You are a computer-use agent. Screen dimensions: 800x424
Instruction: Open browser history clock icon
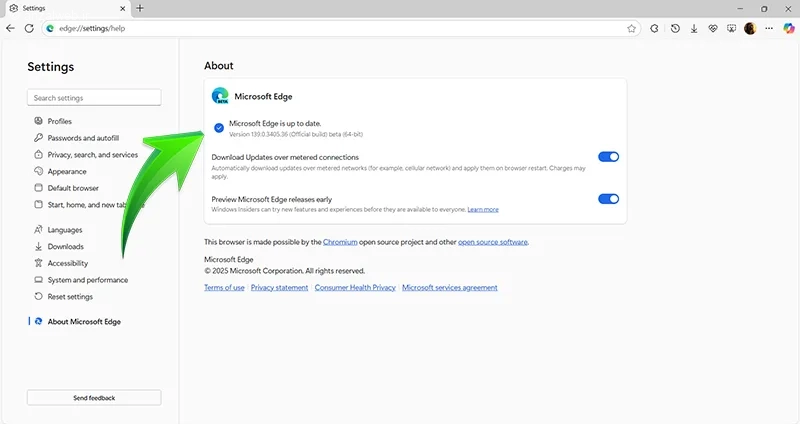[675, 29]
